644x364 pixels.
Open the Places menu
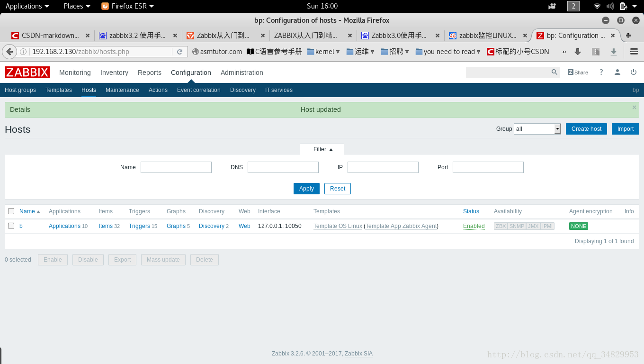[x=77, y=6]
